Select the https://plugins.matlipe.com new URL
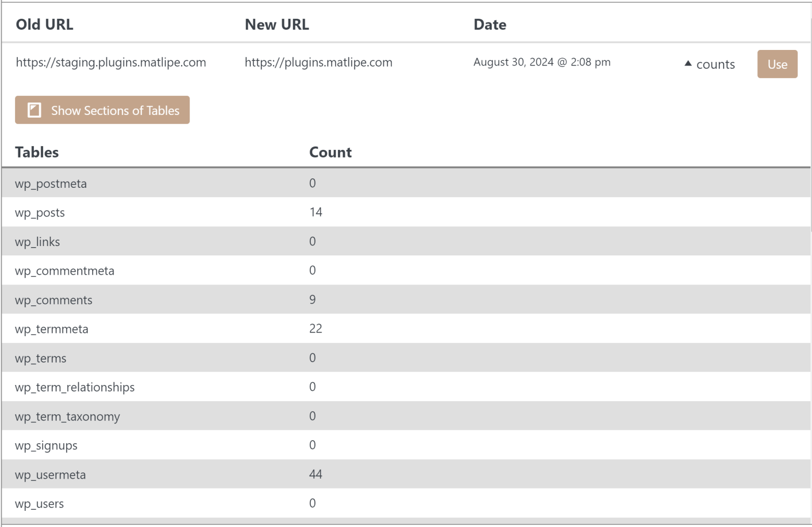Image resolution: width=812 pixels, height=527 pixels. (x=318, y=62)
